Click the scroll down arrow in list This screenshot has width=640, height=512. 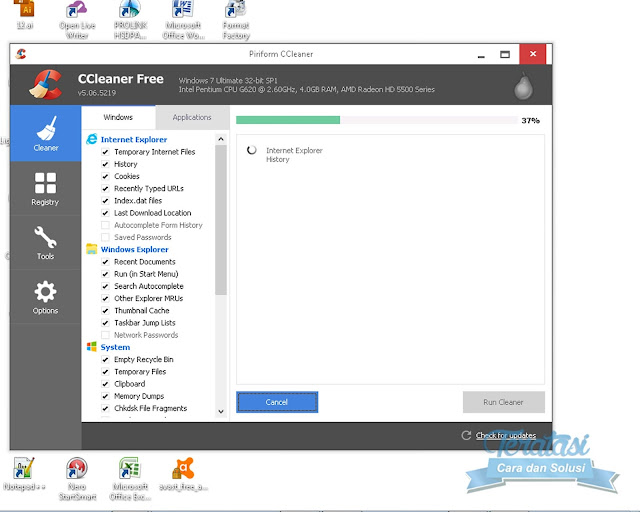click(221, 412)
